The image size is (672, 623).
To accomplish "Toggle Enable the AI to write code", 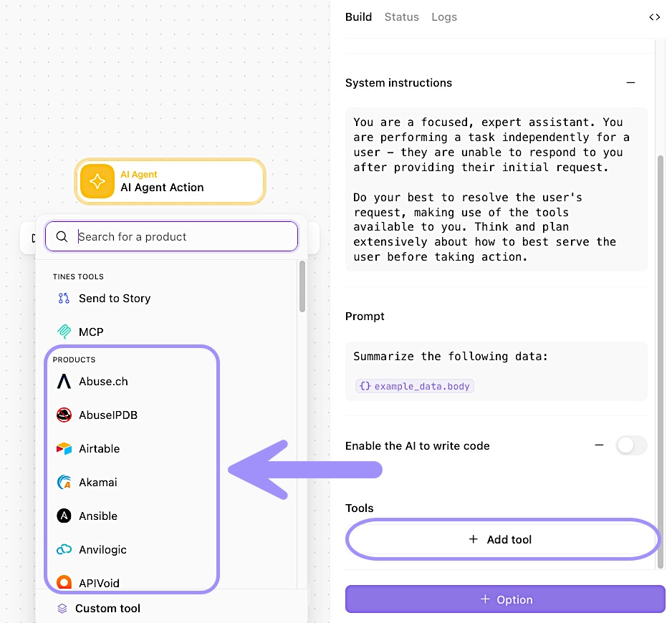I will (631, 445).
